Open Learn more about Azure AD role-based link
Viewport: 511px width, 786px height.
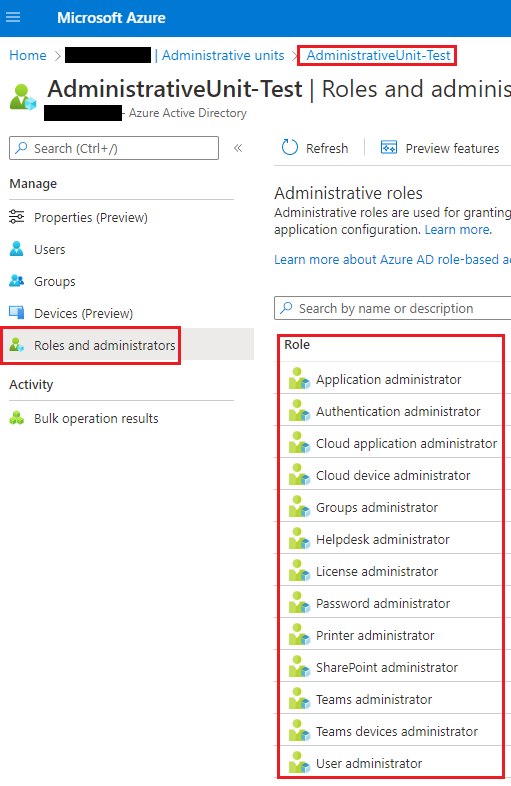click(x=392, y=259)
